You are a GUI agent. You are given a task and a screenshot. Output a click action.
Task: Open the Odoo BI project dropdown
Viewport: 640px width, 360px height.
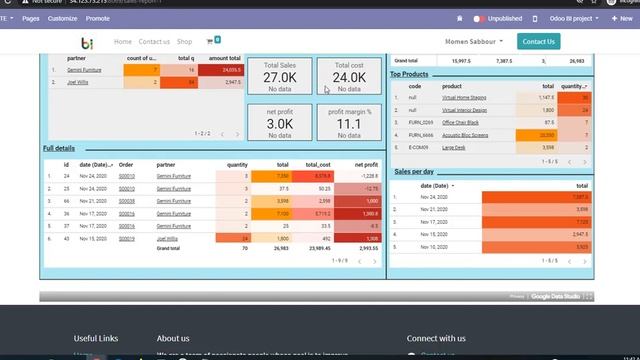[x=574, y=18]
